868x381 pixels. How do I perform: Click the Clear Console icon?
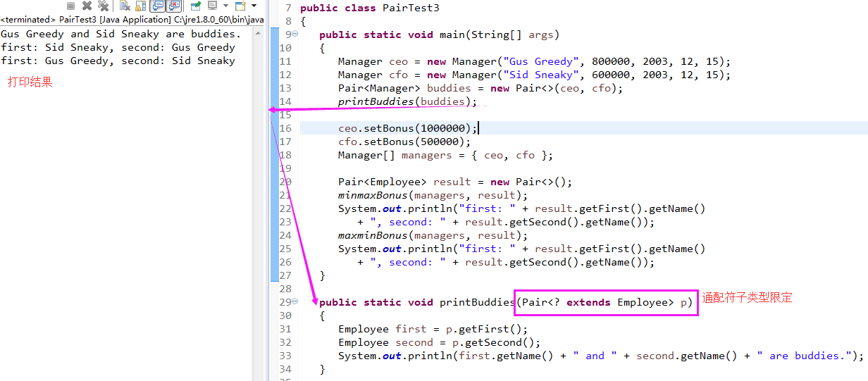click(x=125, y=6)
